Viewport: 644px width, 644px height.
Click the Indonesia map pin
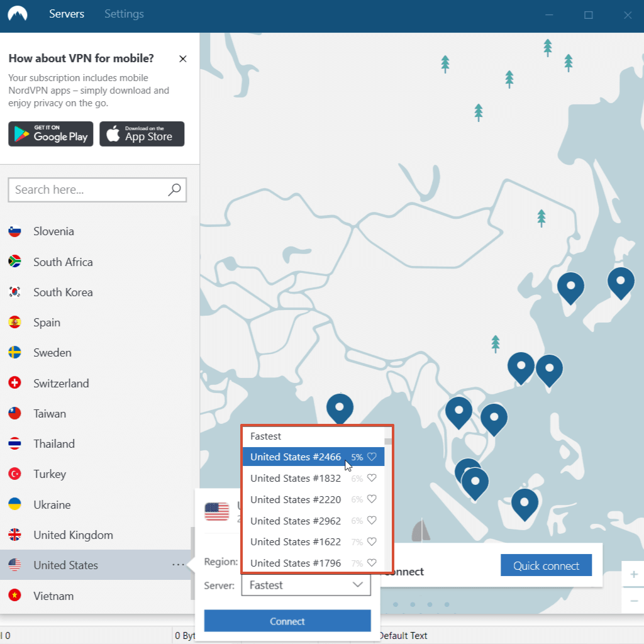coord(525,505)
